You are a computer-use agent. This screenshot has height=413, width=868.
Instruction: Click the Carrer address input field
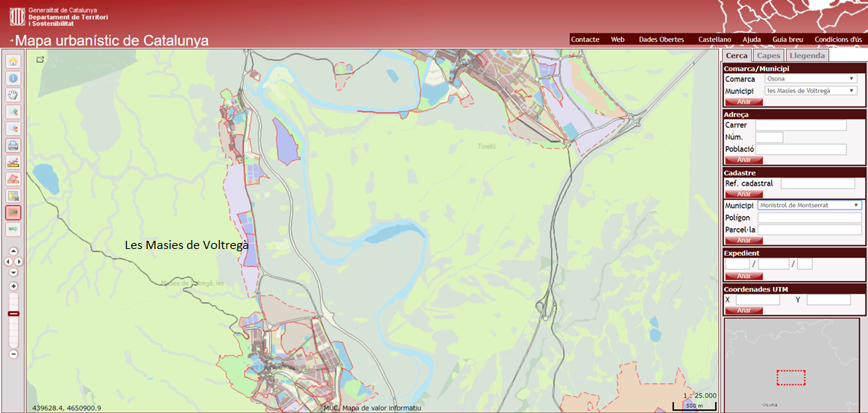pos(801,125)
